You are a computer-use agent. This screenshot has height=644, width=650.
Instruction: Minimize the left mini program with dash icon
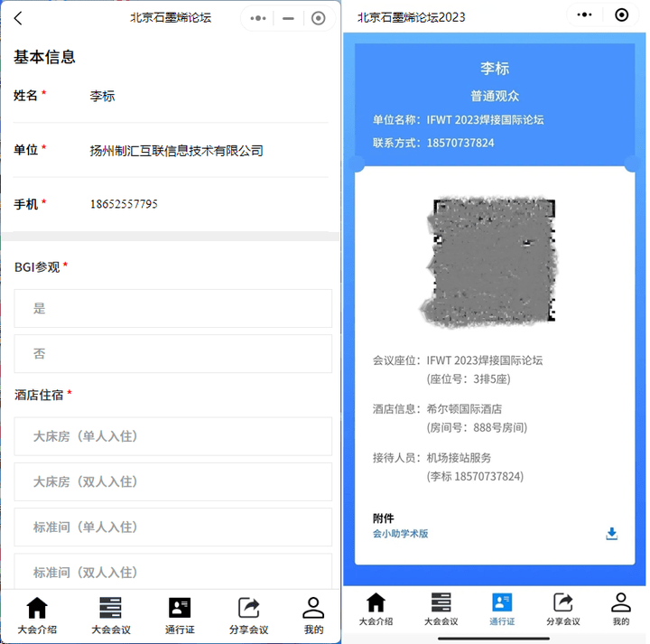pyautogui.click(x=288, y=18)
